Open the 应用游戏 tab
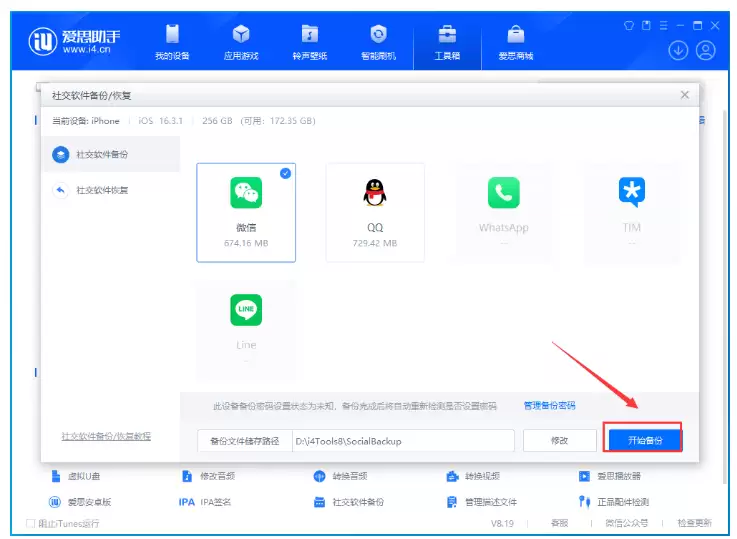The width and height of the screenshot is (737, 539). pos(241,43)
